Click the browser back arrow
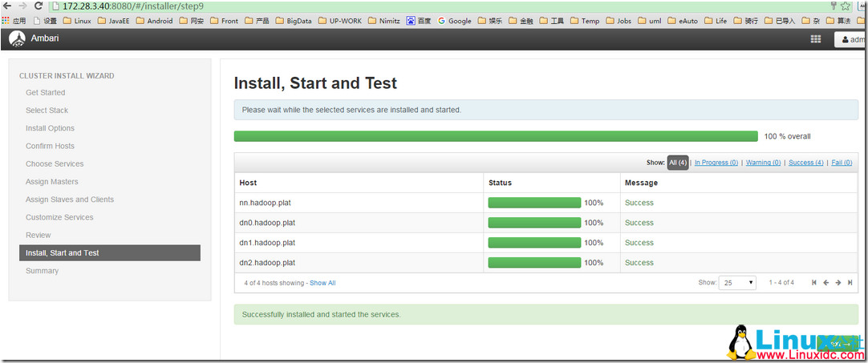 pos(7,6)
